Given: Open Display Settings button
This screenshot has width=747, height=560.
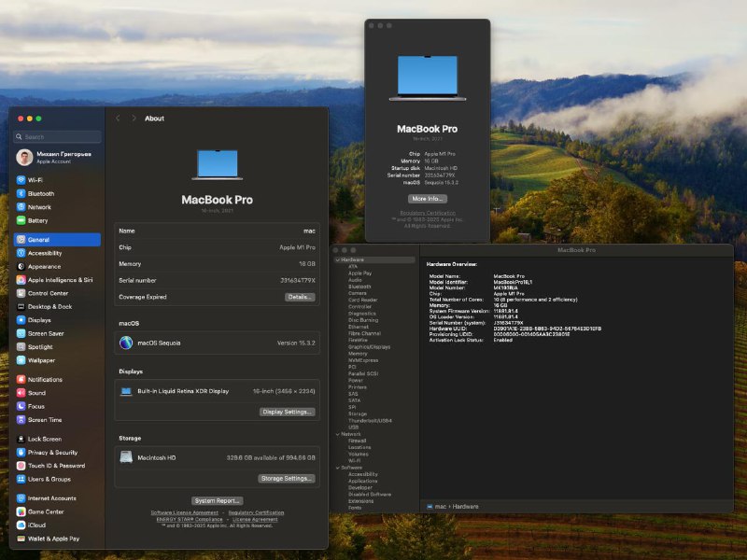Looking at the screenshot, I should (x=287, y=412).
